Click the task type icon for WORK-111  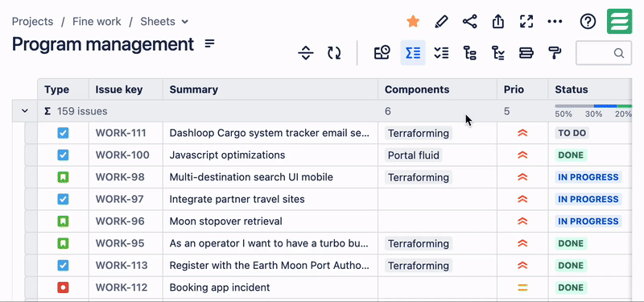(x=63, y=133)
